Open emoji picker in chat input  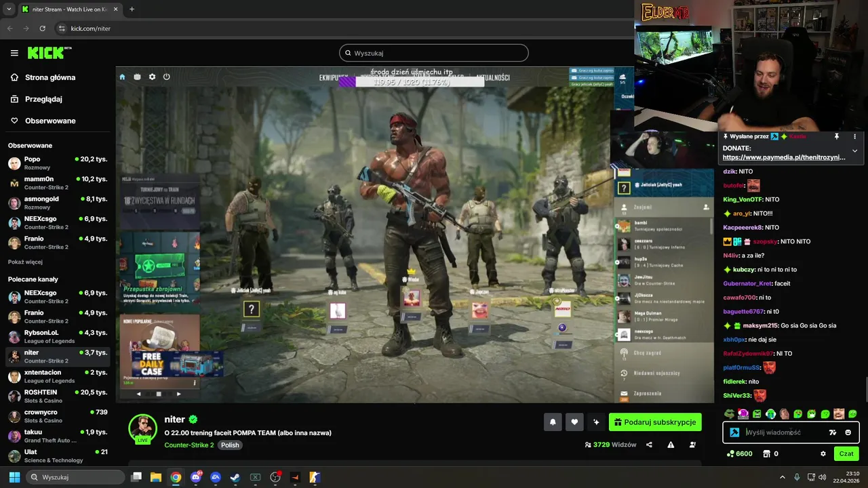pos(848,432)
